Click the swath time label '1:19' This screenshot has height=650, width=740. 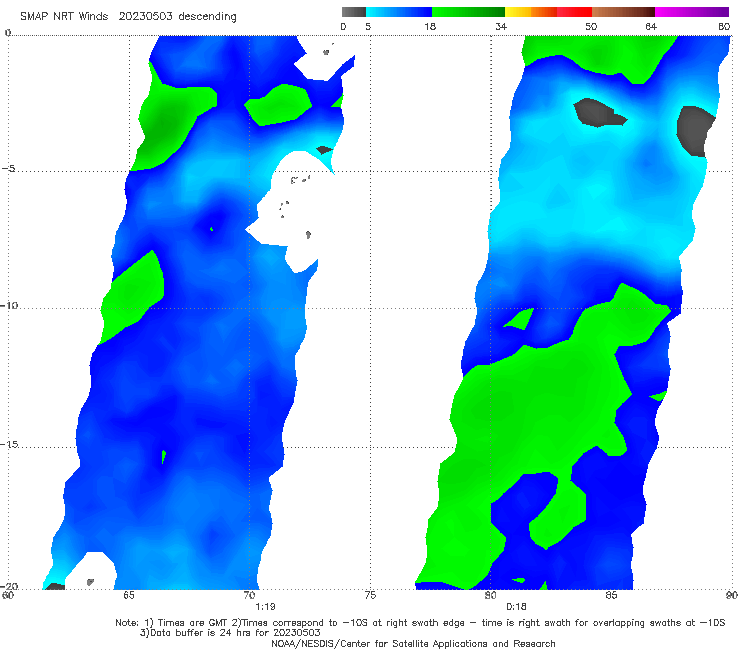[265, 607]
